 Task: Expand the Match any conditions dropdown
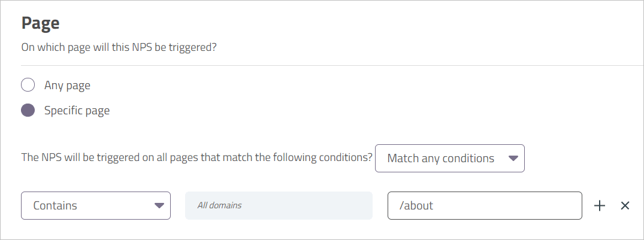tap(449, 159)
